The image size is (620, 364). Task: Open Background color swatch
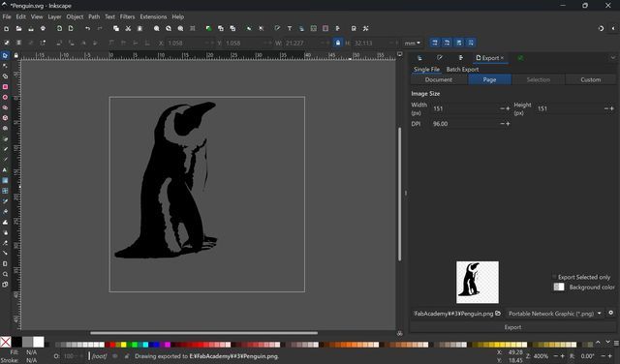pyautogui.click(x=559, y=287)
